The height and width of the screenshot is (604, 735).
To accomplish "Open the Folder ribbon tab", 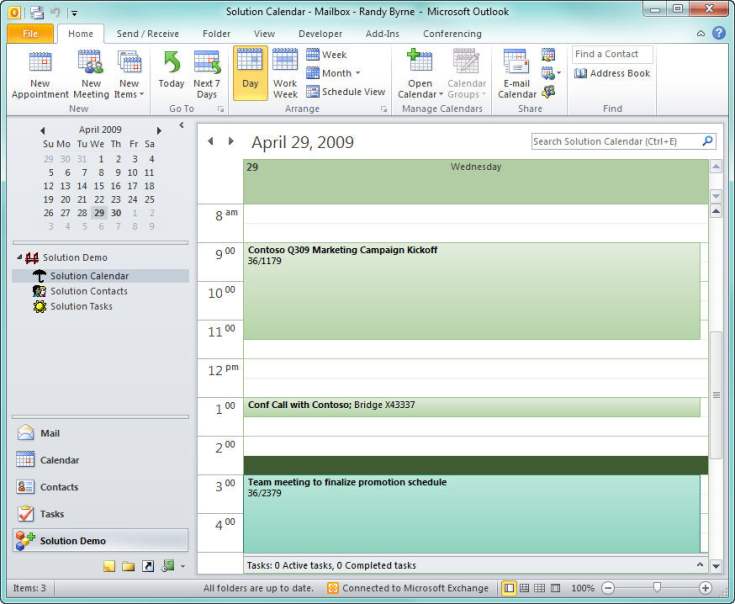I will 217,34.
